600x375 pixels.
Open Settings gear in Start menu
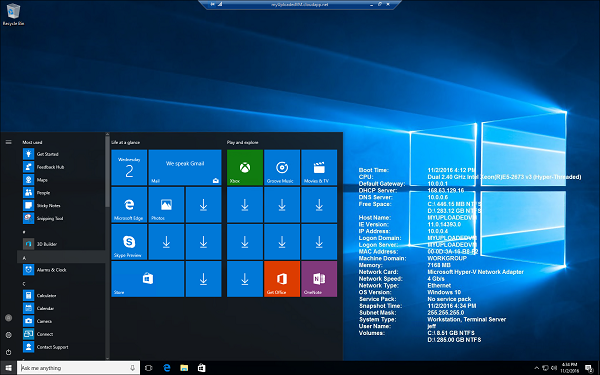[8, 335]
